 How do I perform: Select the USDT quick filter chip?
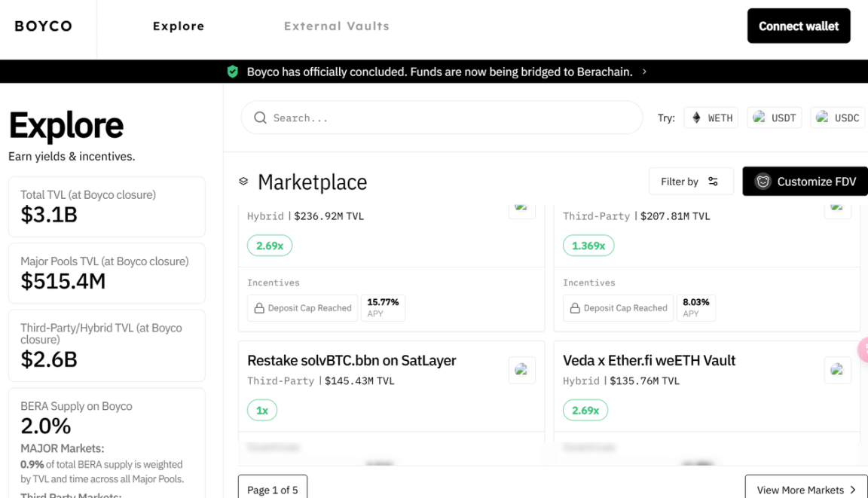(775, 118)
